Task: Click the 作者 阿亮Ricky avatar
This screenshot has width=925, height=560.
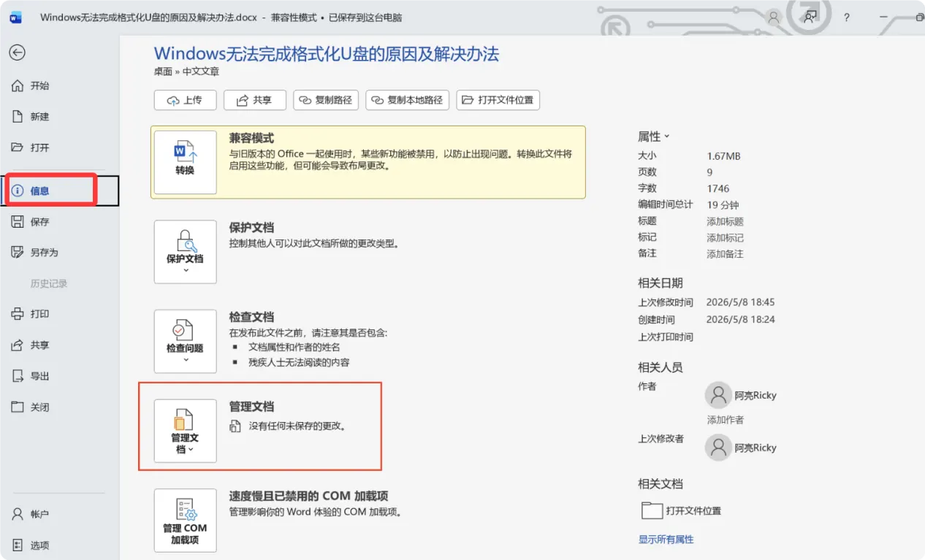Action: (x=718, y=395)
